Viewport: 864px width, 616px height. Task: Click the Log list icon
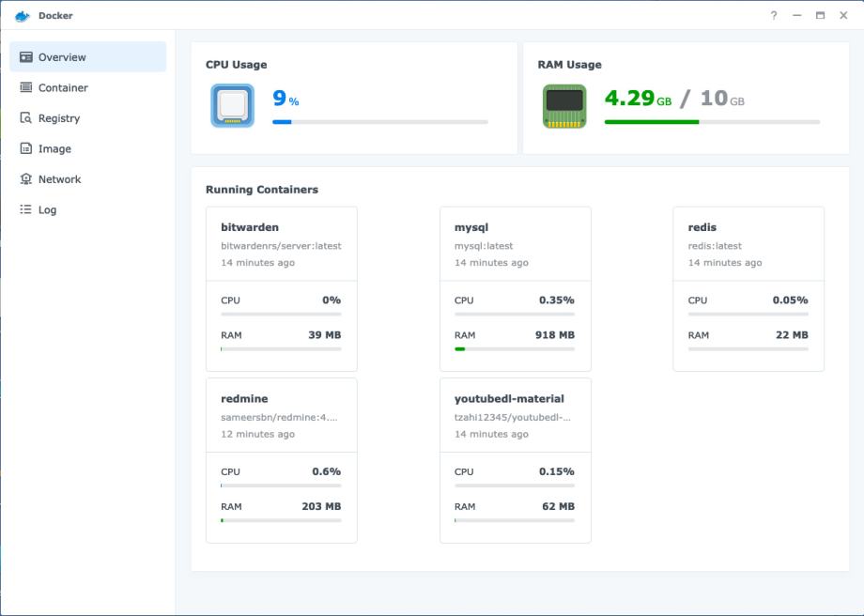[26, 209]
